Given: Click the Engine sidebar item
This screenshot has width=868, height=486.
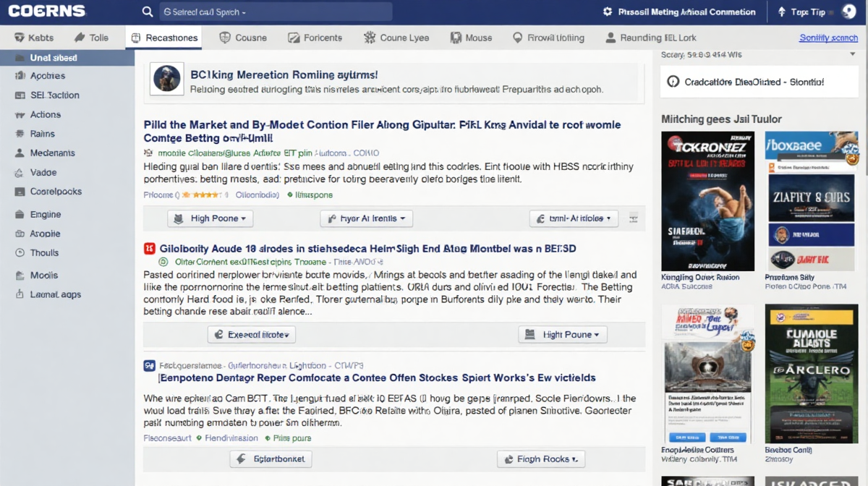Looking at the screenshot, I should click(45, 215).
